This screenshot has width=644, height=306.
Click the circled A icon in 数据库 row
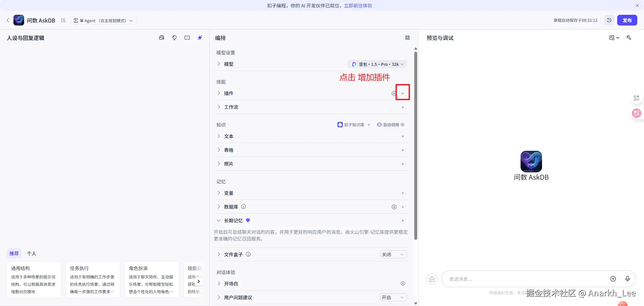tap(394, 207)
